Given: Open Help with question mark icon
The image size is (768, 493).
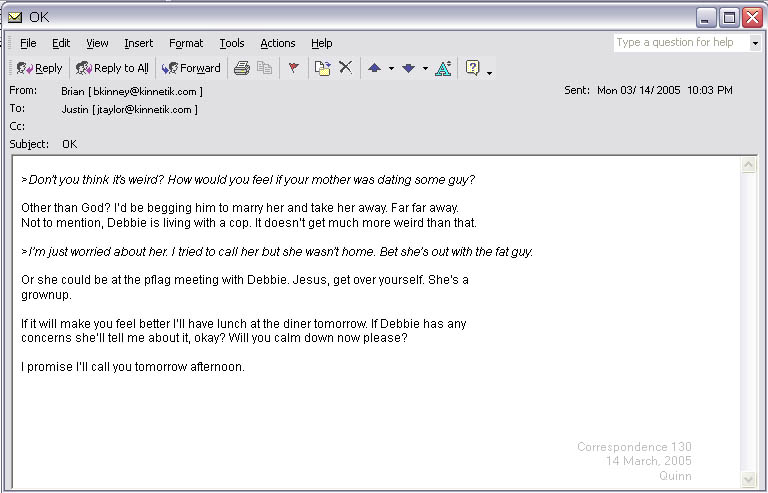Looking at the screenshot, I should [473, 68].
